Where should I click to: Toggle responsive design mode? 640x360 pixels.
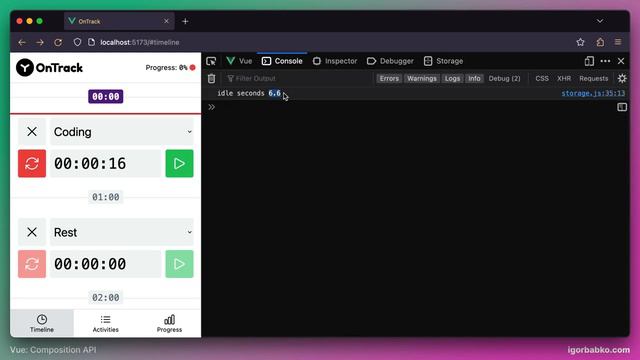pyautogui.click(x=589, y=61)
